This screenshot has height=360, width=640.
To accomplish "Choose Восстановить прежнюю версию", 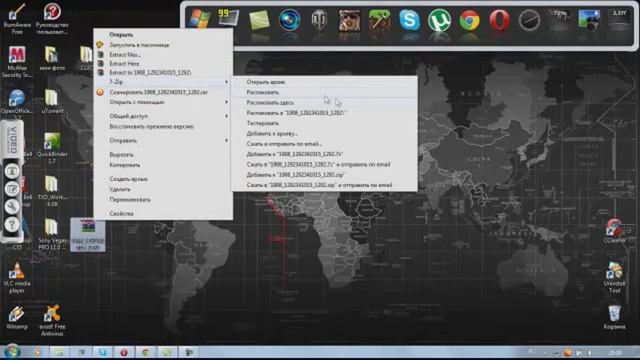I will pos(163,127).
